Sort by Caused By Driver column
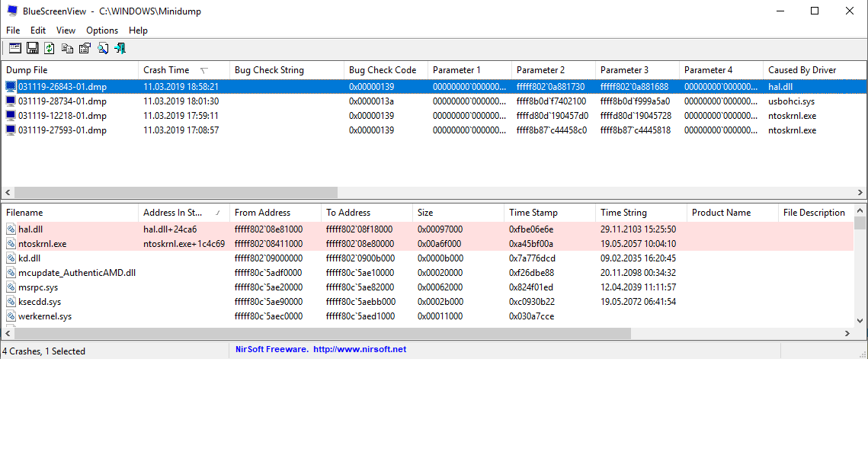 point(815,70)
